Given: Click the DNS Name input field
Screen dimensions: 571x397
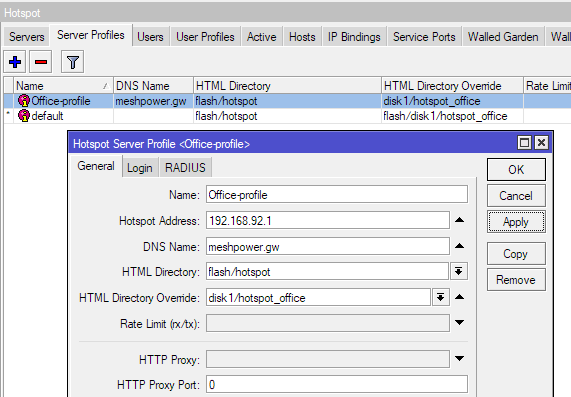Looking at the screenshot, I should click(x=328, y=246).
